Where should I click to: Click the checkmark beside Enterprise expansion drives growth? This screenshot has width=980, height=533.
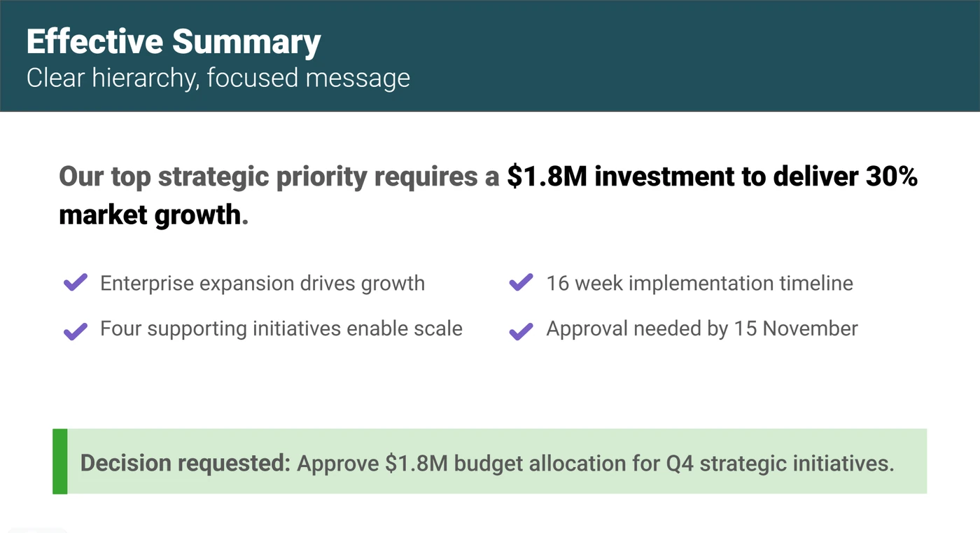tap(76, 283)
